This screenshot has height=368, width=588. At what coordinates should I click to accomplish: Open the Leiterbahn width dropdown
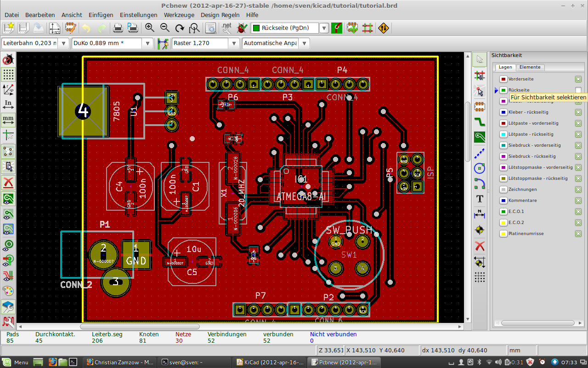(63, 43)
